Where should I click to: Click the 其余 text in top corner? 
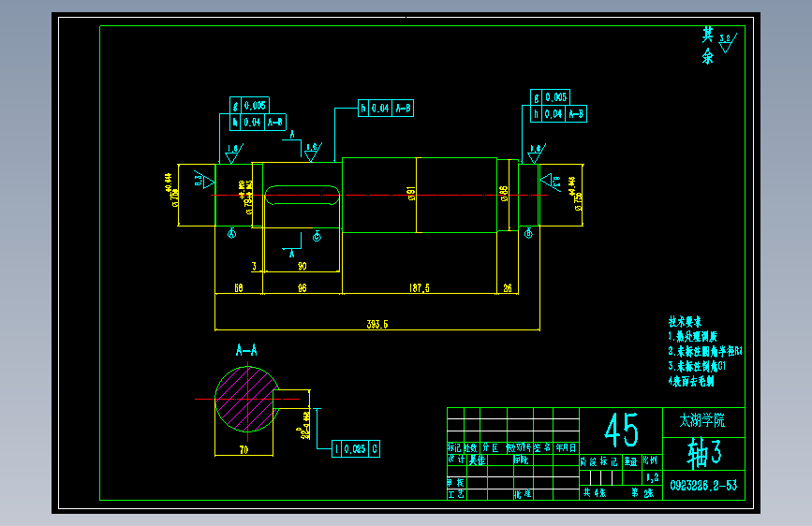pos(708,46)
